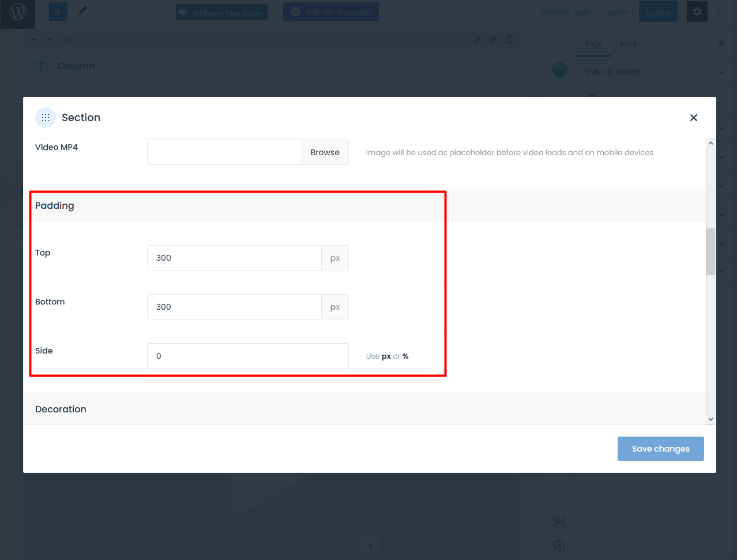
Task: Click Edit with Elementor button
Action: point(331,12)
